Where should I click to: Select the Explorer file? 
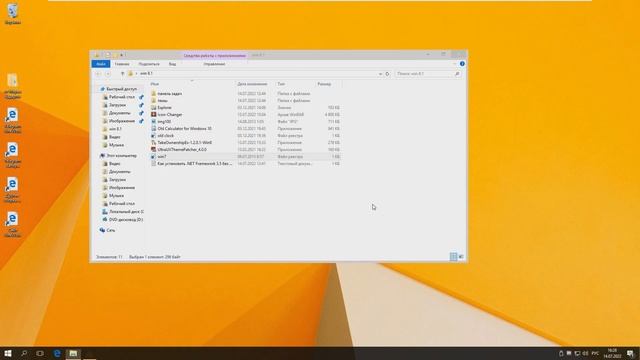point(164,108)
